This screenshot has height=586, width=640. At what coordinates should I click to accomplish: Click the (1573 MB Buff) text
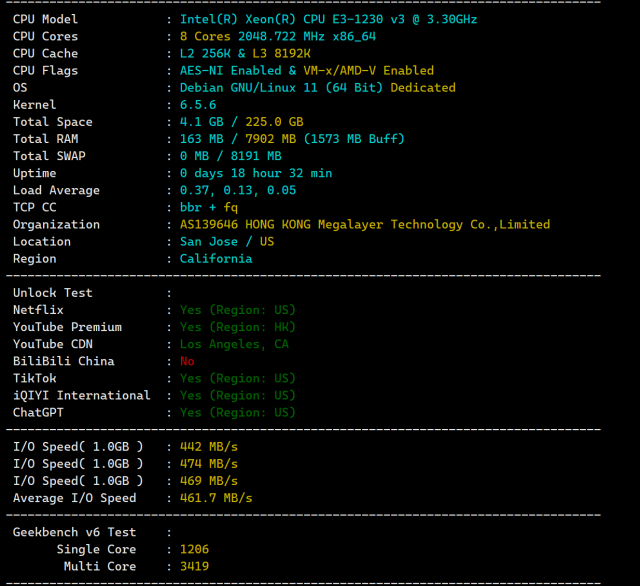[x=354, y=139]
